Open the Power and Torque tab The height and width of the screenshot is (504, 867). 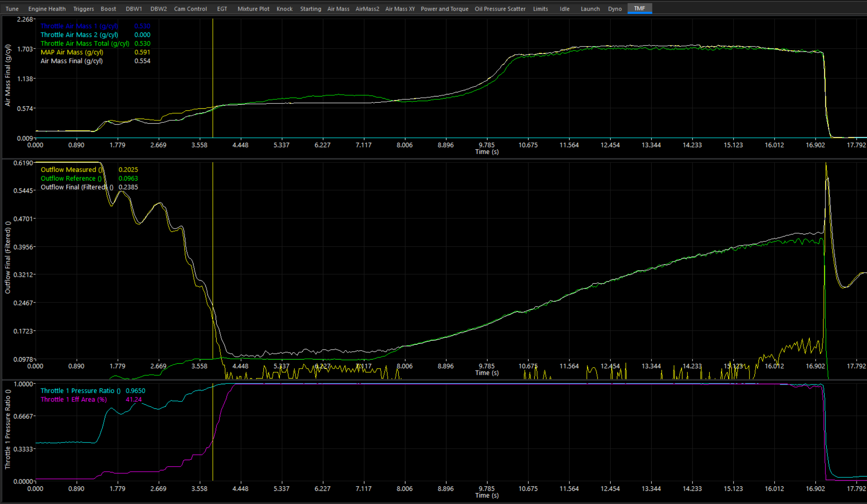click(445, 8)
